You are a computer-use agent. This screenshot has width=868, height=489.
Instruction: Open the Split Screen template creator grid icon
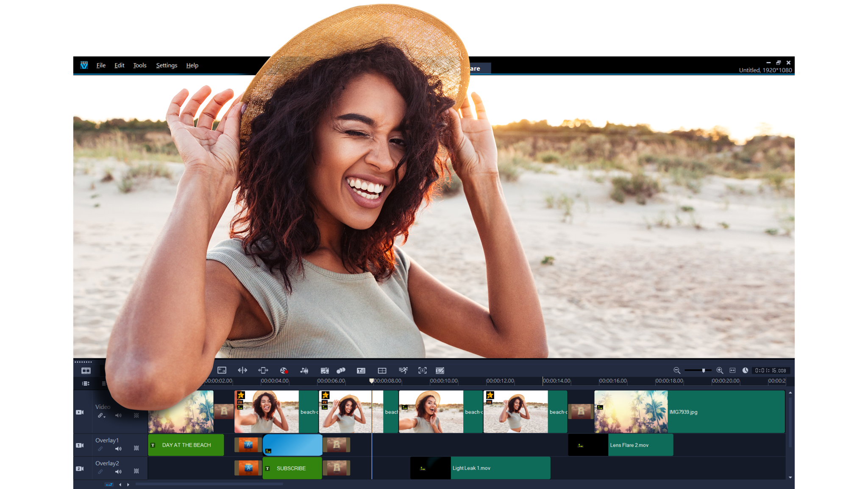point(383,370)
